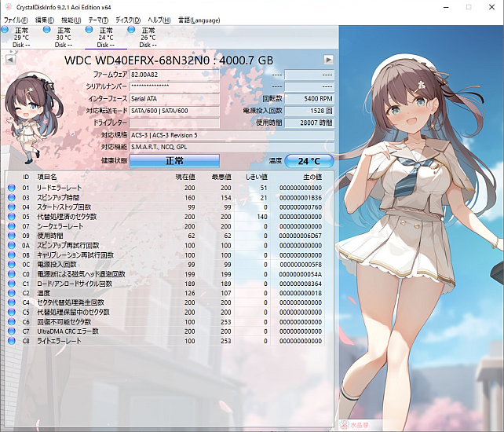Click status orb for row C5

coord(12,312)
